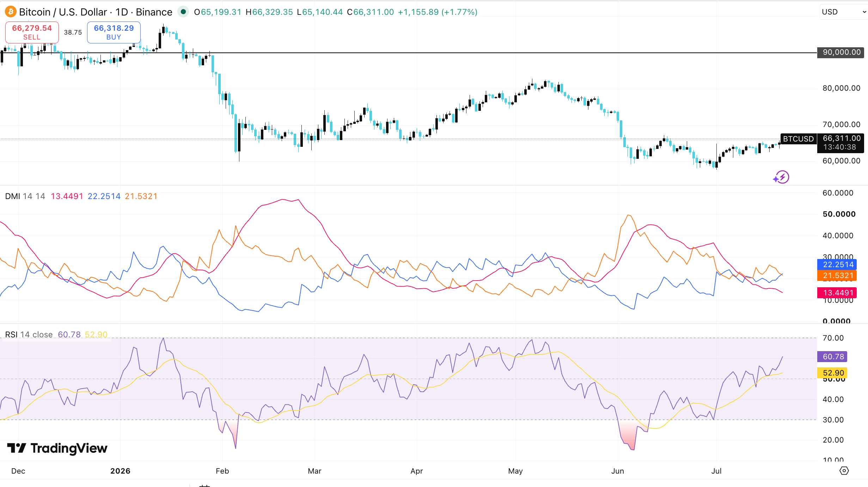The height and width of the screenshot is (487, 868).
Task: Click the 2026 year marker on time axis
Action: pos(120,471)
